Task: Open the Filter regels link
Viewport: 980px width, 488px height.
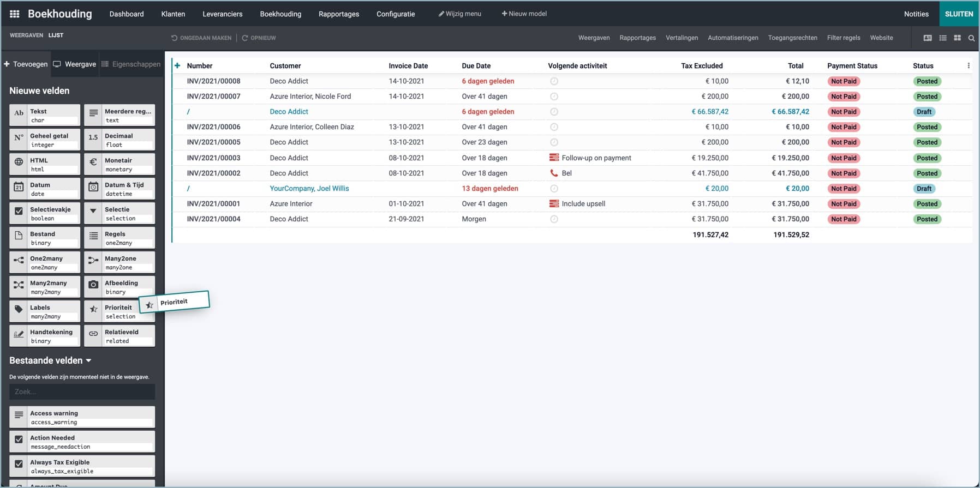Action: click(x=843, y=38)
